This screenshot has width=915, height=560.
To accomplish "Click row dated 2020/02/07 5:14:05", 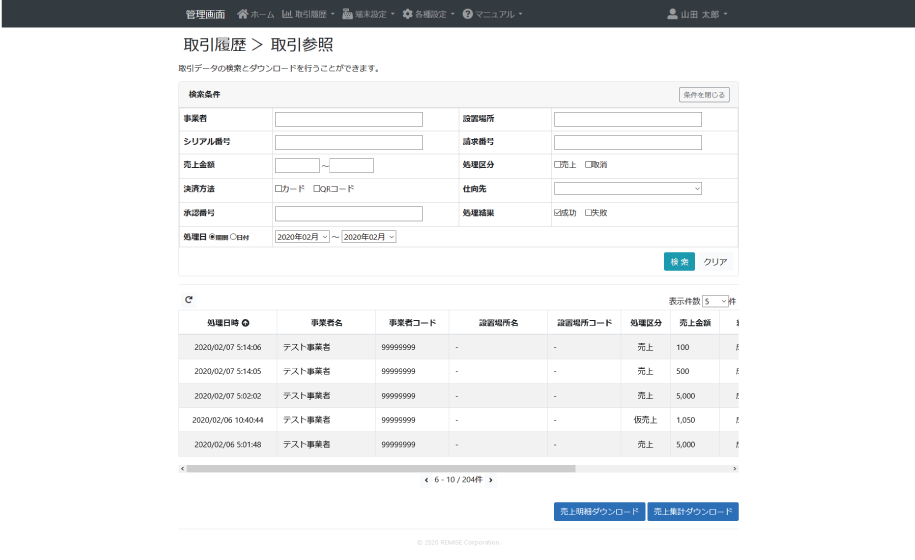I will coord(458,371).
